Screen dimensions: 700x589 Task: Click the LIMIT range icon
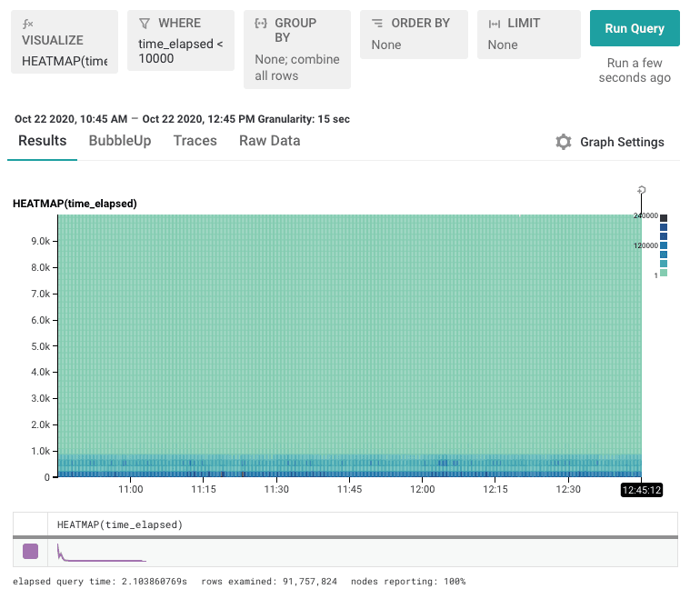(x=494, y=23)
